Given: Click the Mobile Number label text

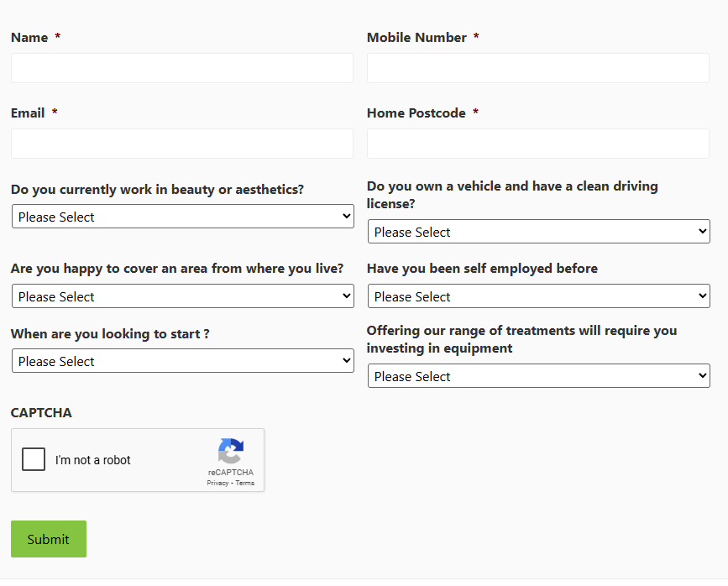Looking at the screenshot, I should pos(417,38).
